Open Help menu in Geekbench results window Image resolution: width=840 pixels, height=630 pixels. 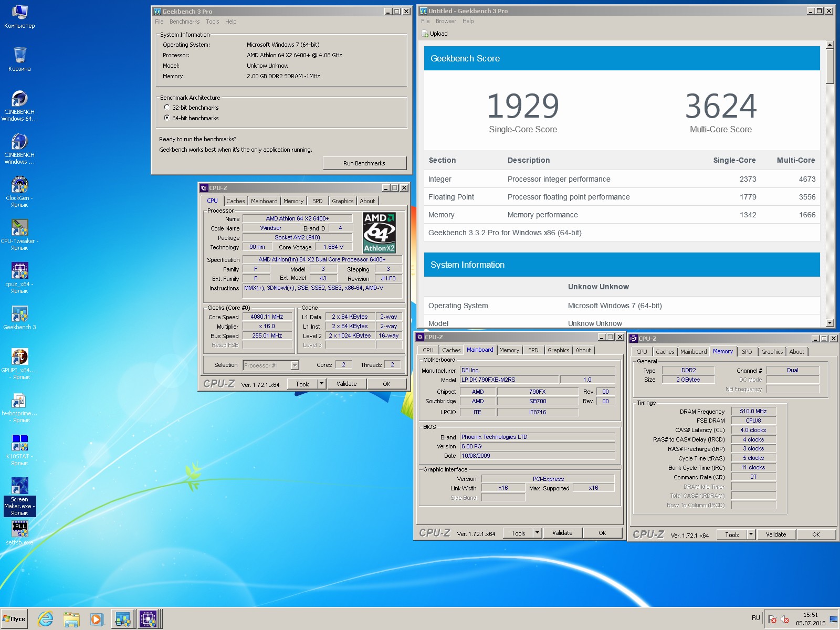(468, 21)
